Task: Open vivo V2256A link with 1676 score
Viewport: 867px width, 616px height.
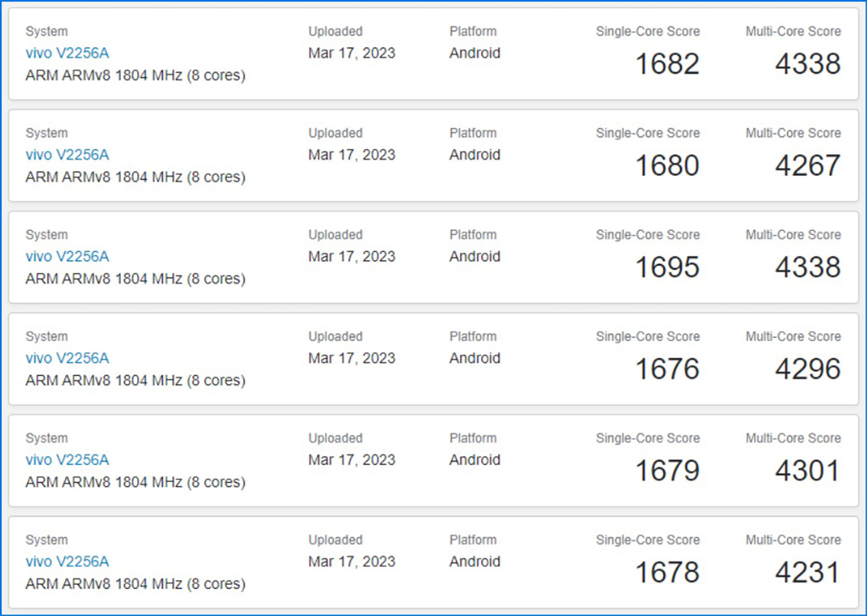Action: [67, 358]
